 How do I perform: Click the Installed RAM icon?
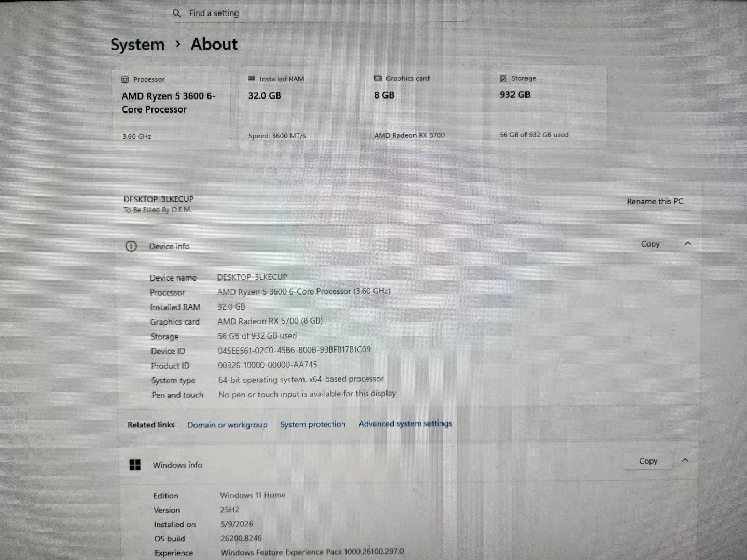252,79
